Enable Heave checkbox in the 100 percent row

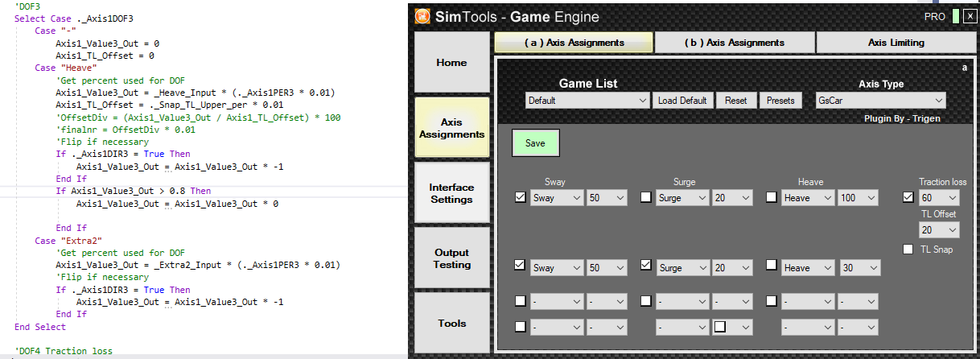coord(772,197)
